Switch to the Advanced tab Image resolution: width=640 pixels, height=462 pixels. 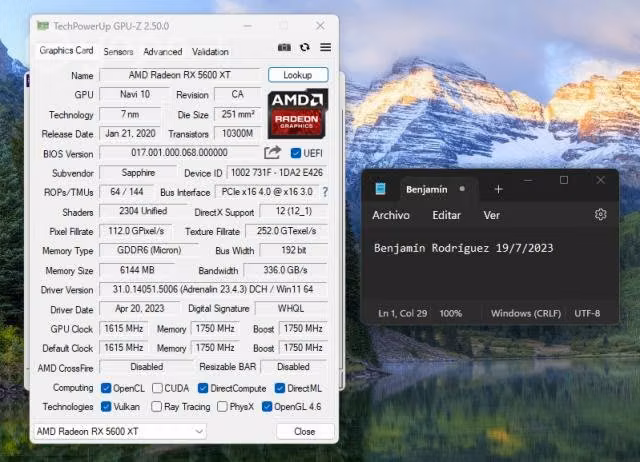[x=162, y=52]
